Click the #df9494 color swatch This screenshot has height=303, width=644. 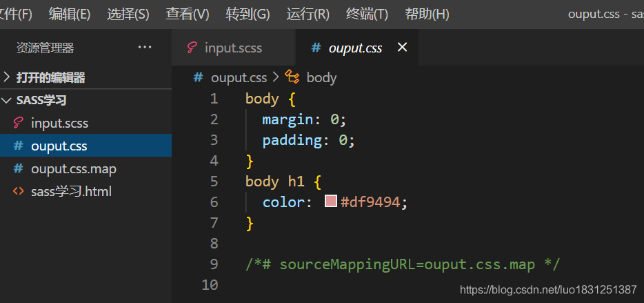tap(331, 201)
